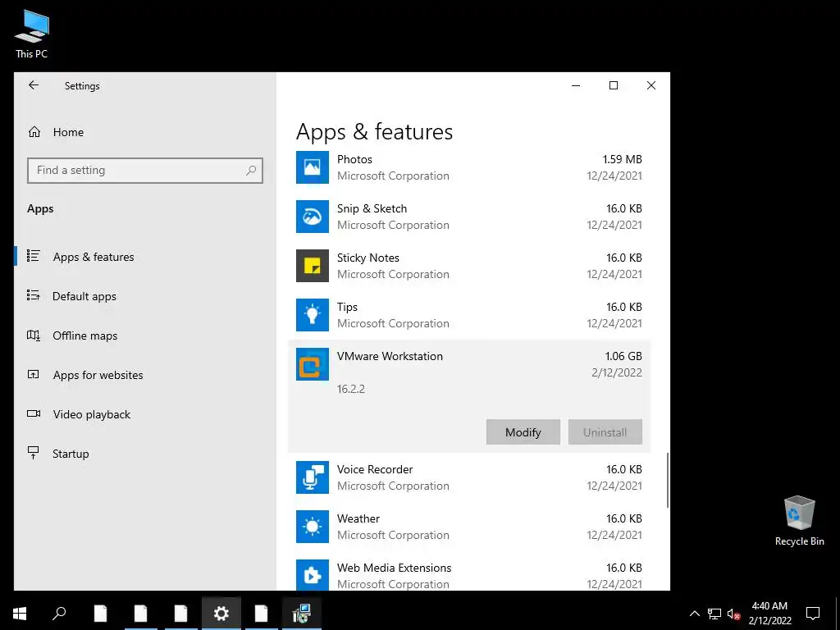This screenshot has width=840, height=630.
Task: Click the muted speaker tray icon
Action: (x=733, y=614)
